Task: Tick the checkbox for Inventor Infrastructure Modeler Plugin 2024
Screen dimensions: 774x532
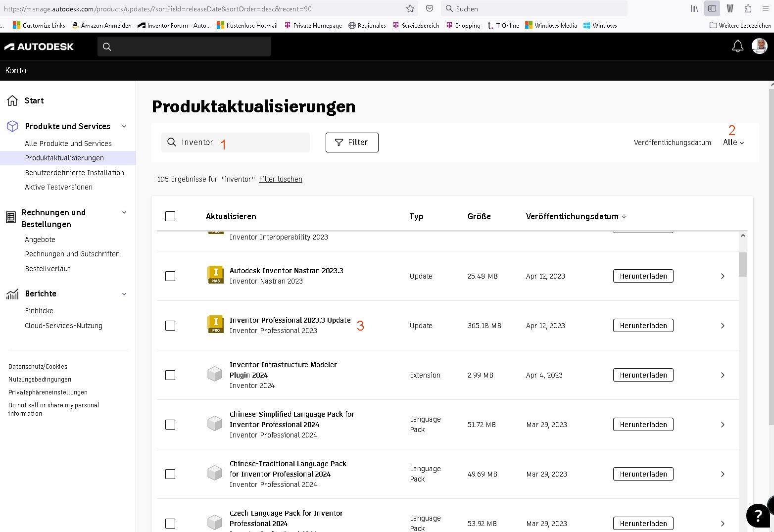Action: tap(170, 375)
